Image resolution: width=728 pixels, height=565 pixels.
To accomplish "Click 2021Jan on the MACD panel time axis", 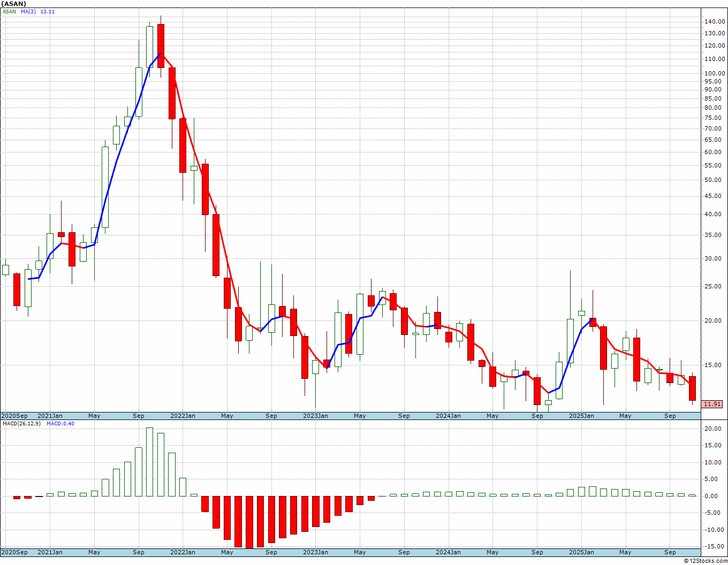I will coord(50,552).
